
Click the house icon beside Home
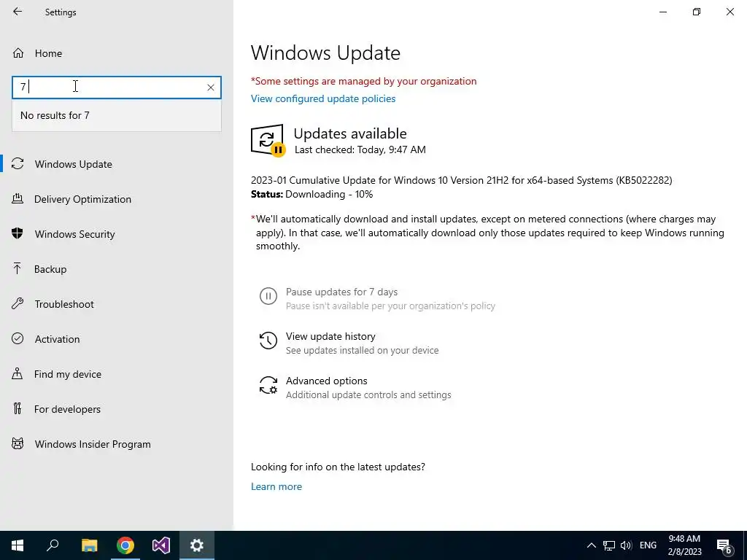18,53
